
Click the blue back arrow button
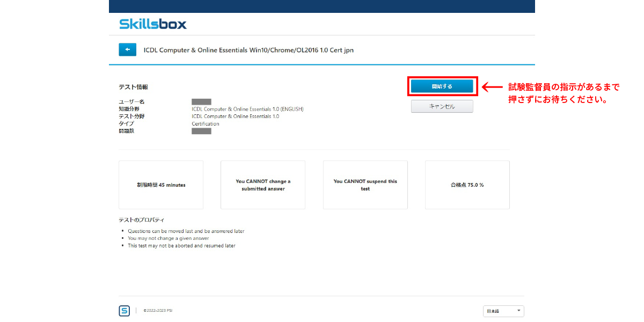click(127, 50)
